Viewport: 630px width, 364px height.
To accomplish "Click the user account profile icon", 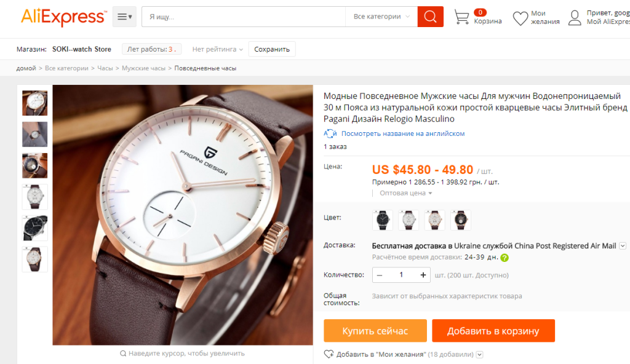I will tap(575, 18).
